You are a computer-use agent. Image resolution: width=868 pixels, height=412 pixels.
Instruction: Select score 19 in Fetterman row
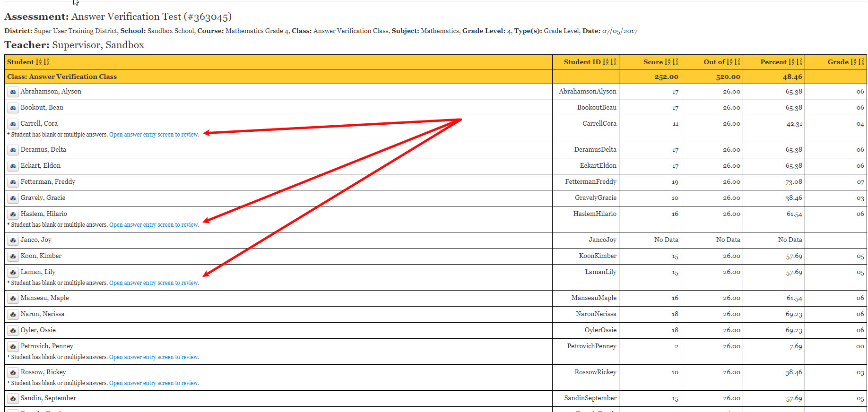click(675, 182)
